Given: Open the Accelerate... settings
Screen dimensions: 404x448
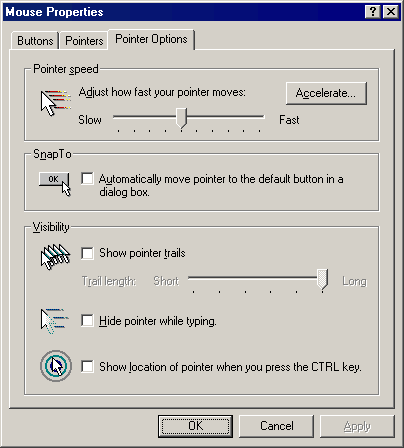Looking at the screenshot, I should click(326, 93).
